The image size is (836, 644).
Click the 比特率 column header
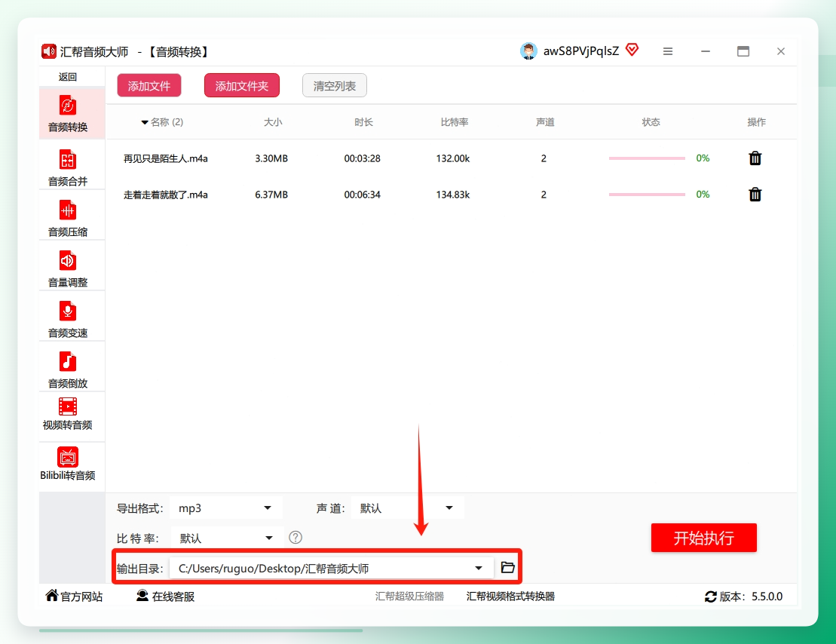click(455, 122)
